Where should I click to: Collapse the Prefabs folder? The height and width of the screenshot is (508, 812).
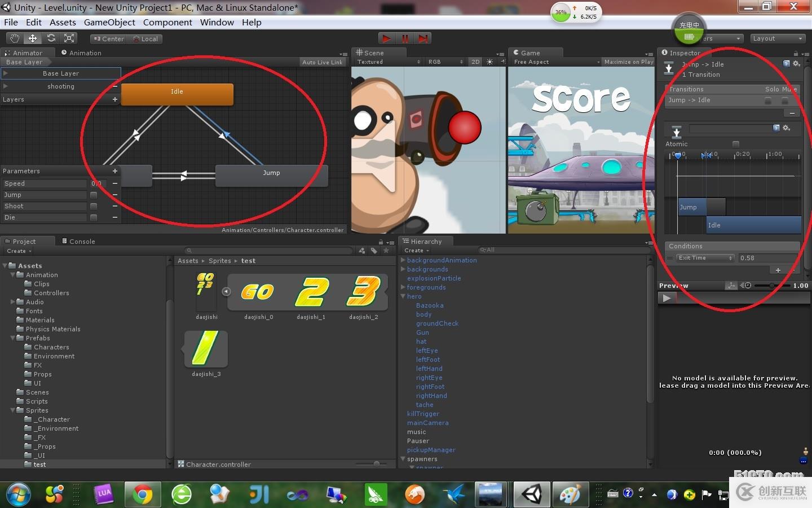(12, 338)
